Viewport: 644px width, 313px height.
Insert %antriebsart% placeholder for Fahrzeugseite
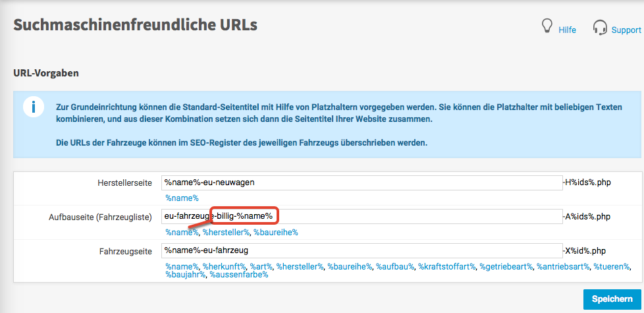point(563,266)
